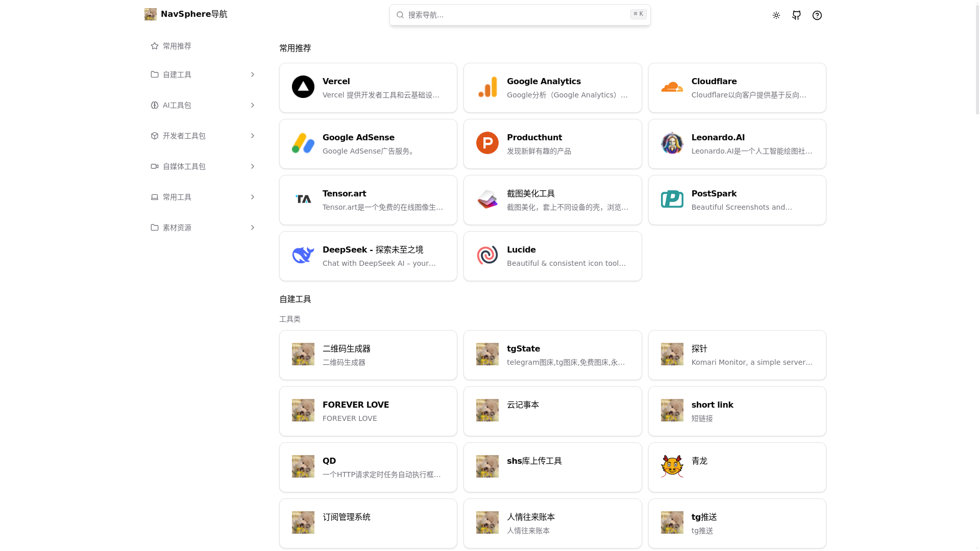Image resolution: width=980 pixels, height=551 pixels.
Task: Expand the 自建工具 chevron
Action: coord(252,74)
